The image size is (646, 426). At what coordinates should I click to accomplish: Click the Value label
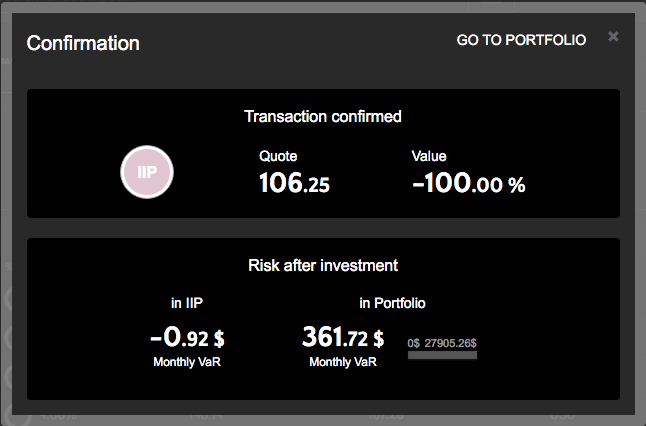[x=429, y=156]
